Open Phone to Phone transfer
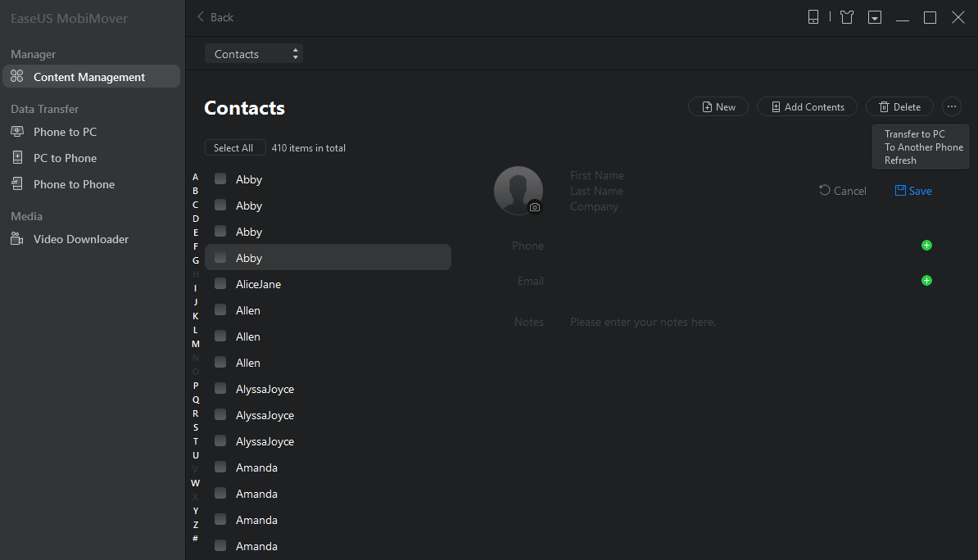Screen dimensions: 978x560 [x=74, y=184]
